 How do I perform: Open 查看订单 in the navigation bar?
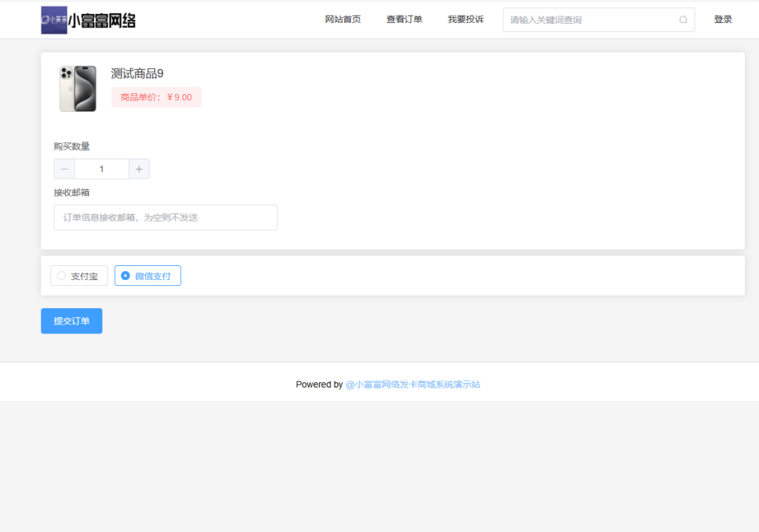(x=404, y=19)
